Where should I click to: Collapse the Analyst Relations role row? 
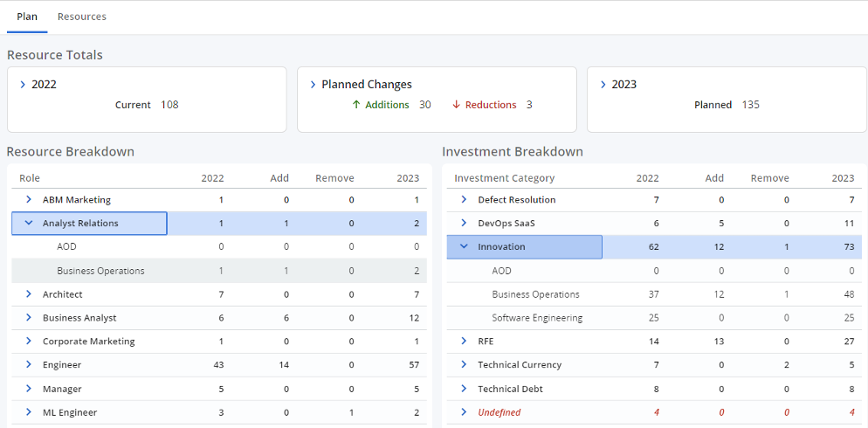[x=28, y=224]
